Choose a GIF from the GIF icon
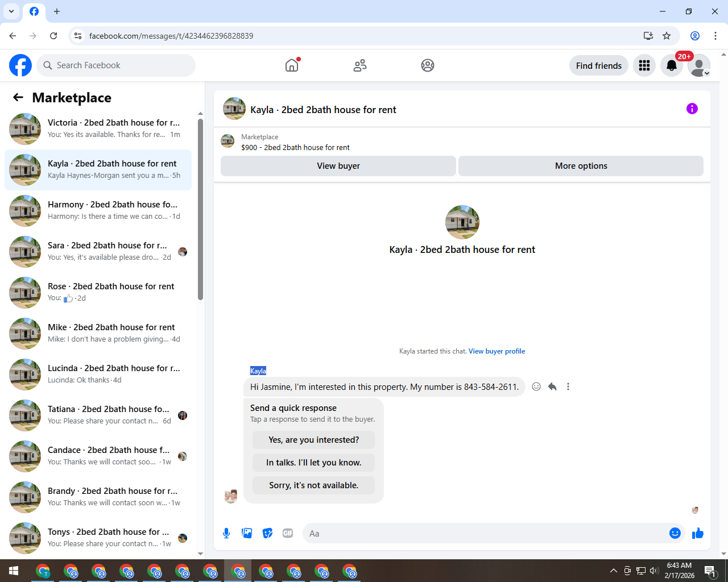 [288, 533]
